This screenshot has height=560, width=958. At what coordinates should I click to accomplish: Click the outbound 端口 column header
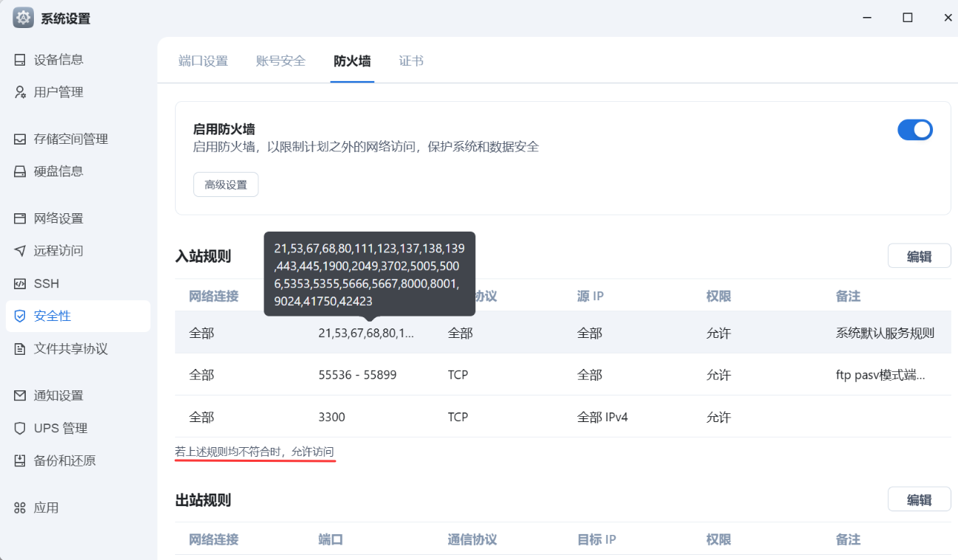(x=331, y=539)
